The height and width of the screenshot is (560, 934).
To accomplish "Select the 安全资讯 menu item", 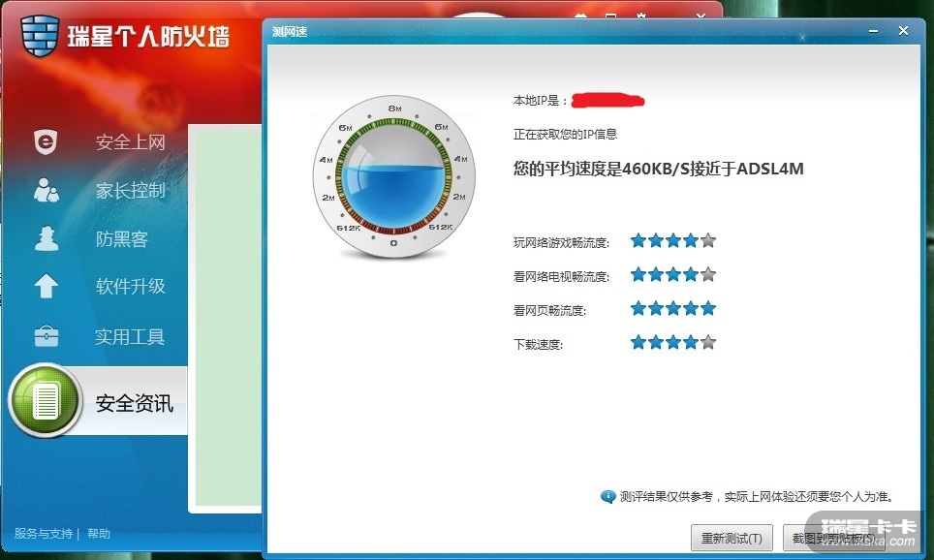I will click(x=135, y=403).
